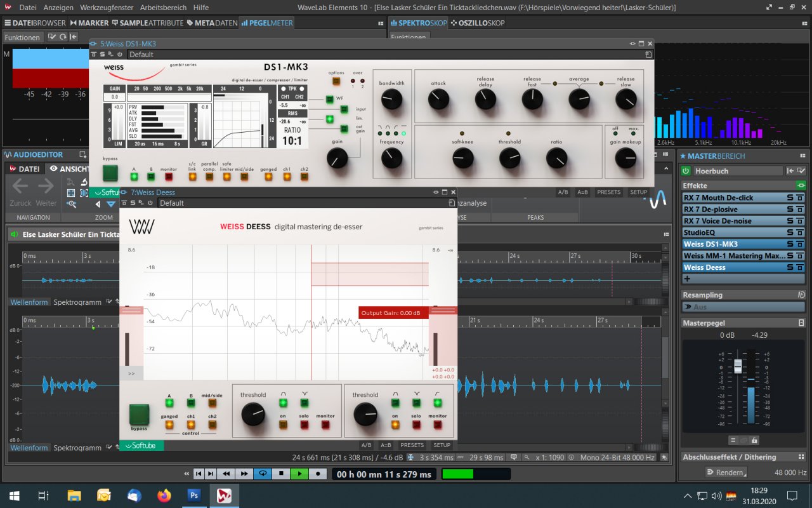Solo the Weiss MM-1 Mastering Maximizer effect

(790, 256)
